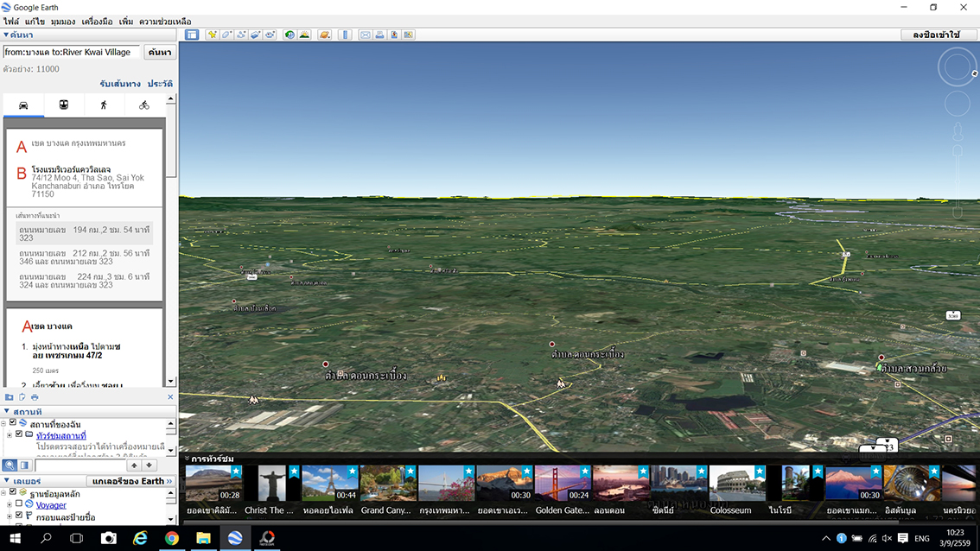Toggle the My Places checkbox
Image resolution: width=980 pixels, height=551 pixels.
tap(12, 423)
